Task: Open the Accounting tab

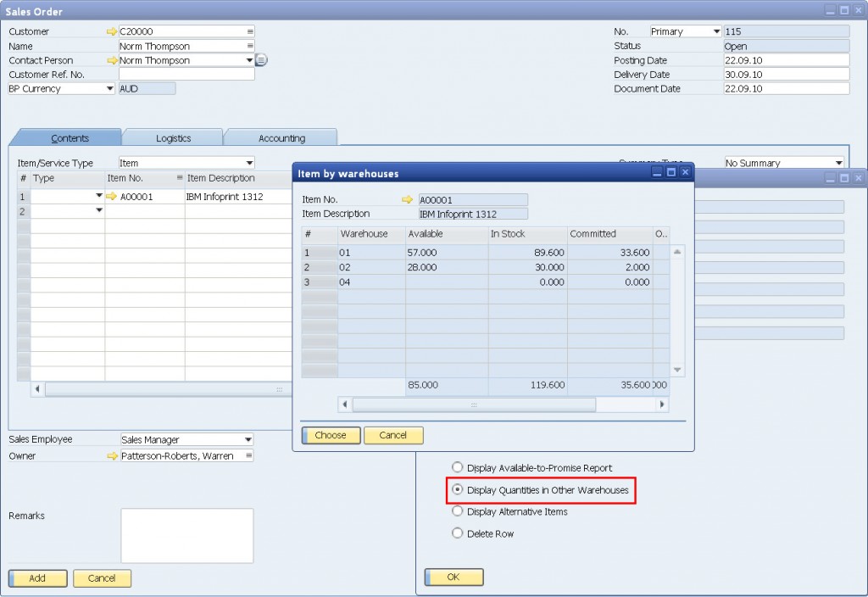Action: pos(281,138)
